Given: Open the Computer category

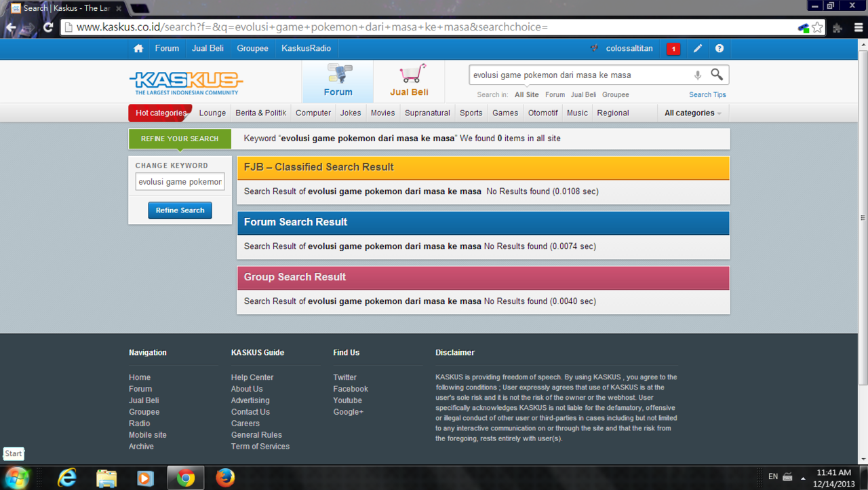Looking at the screenshot, I should tap(313, 113).
